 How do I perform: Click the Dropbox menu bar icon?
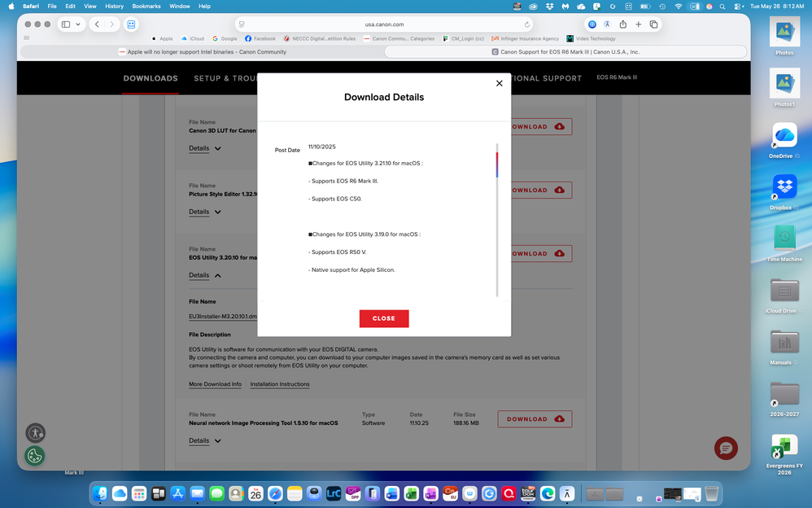[x=549, y=7]
